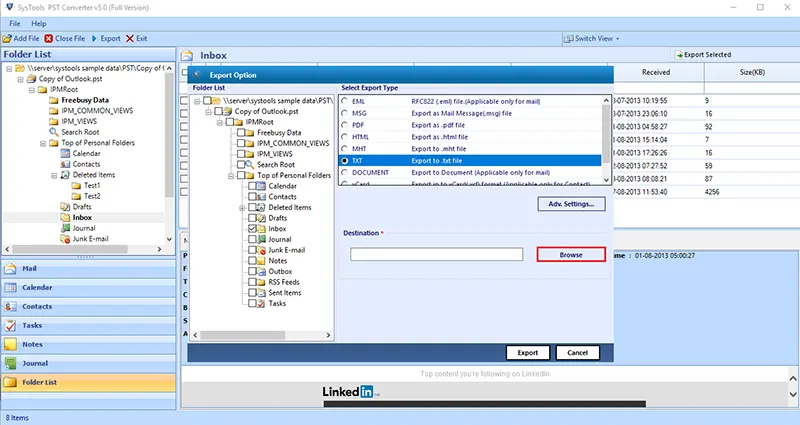Switch to the Mail pane tab
The height and width of the screenshot is (425, 800).
89,268
